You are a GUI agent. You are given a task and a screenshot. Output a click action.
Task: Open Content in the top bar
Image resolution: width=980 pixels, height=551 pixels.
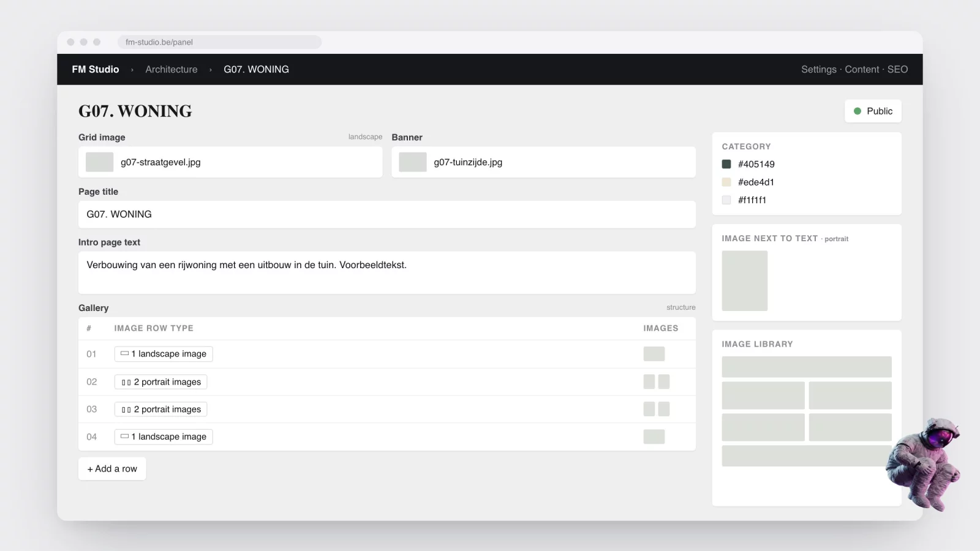click(x=862, y=69)
